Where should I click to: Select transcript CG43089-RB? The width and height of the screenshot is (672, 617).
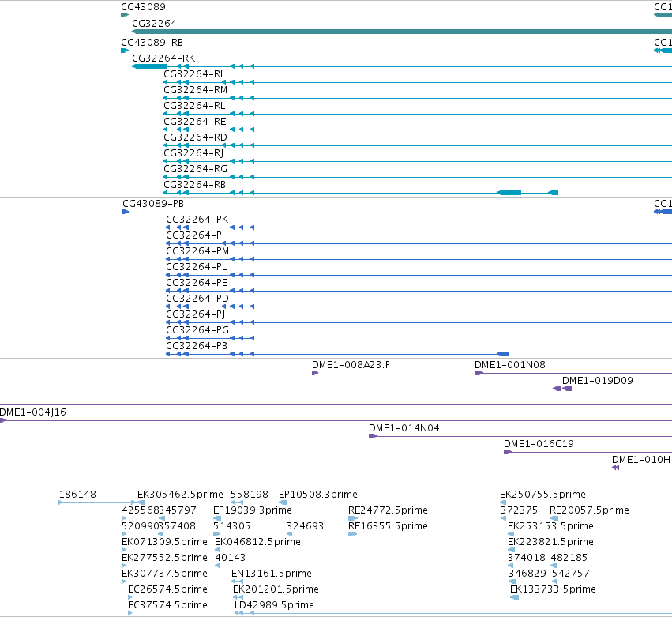(152, 43)
